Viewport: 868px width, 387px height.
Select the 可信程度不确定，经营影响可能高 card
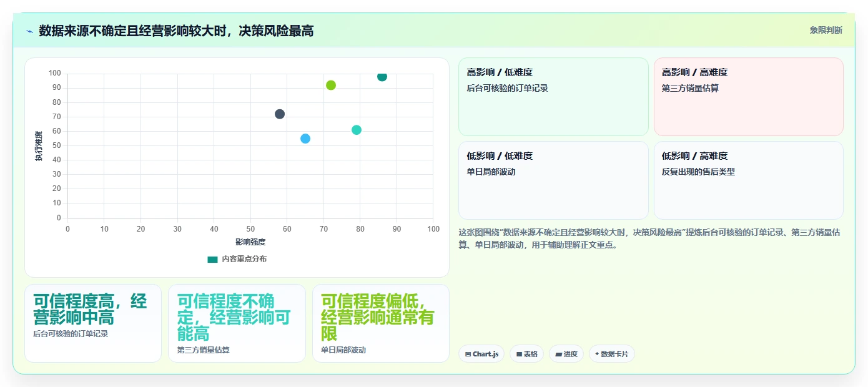(237, 323)
